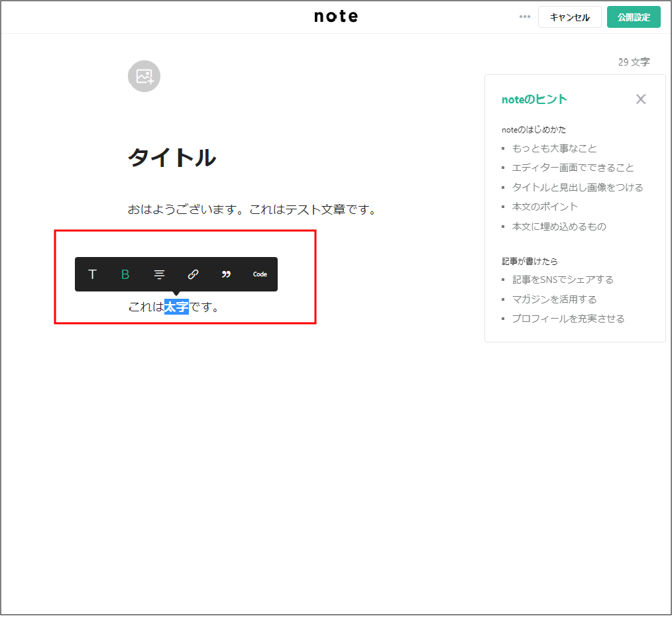672x626 pixels.
Task: Click the text alignment icon
Action: pyautogui.click(x=159, y=274)
